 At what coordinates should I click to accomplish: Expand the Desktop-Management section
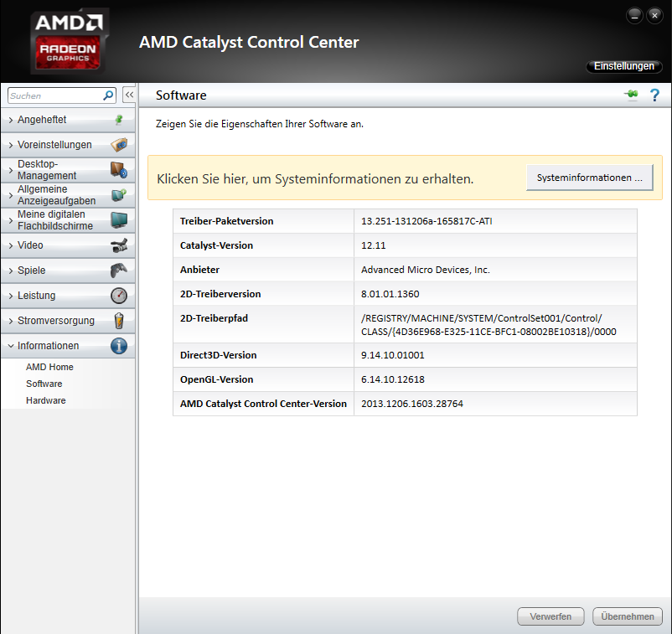tap(11, 170)
